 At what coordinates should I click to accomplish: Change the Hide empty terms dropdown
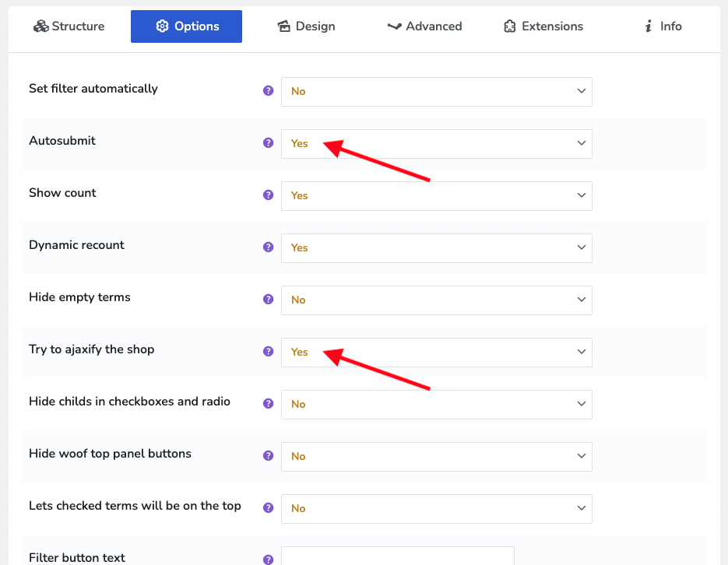(437, 300)
